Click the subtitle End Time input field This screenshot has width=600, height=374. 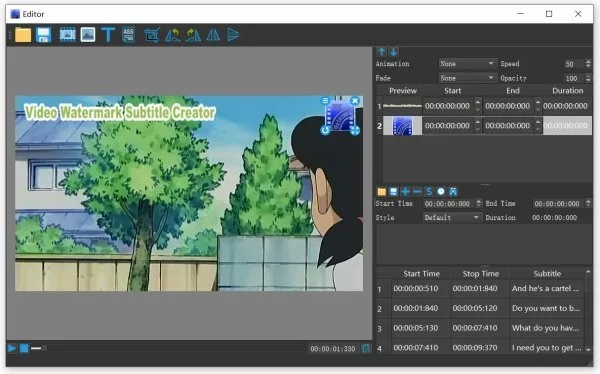[558, 204]
